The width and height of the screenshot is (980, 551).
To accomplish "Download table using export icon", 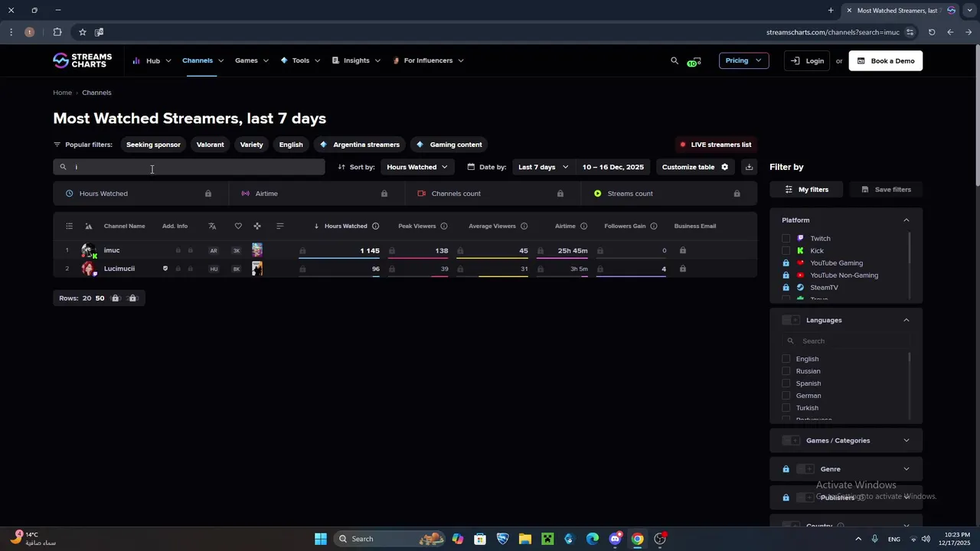I will point(749,167).
